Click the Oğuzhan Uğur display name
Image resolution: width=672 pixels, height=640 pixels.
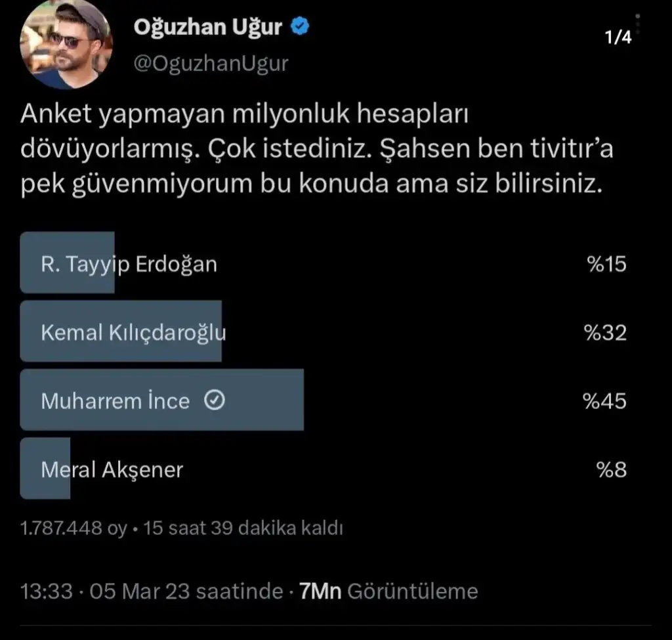pos(207,27)
